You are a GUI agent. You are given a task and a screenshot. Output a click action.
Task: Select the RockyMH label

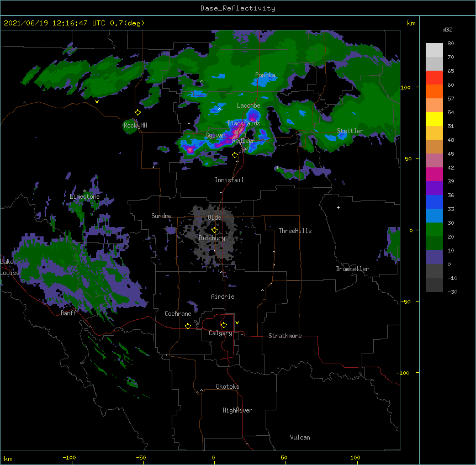tap(135, 125)
